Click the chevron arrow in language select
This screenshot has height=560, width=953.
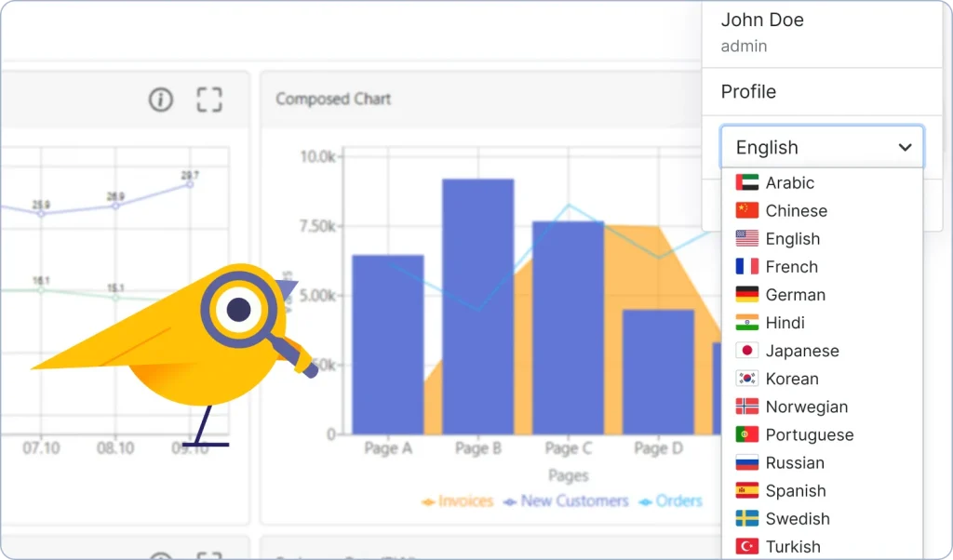coord(905,148)
